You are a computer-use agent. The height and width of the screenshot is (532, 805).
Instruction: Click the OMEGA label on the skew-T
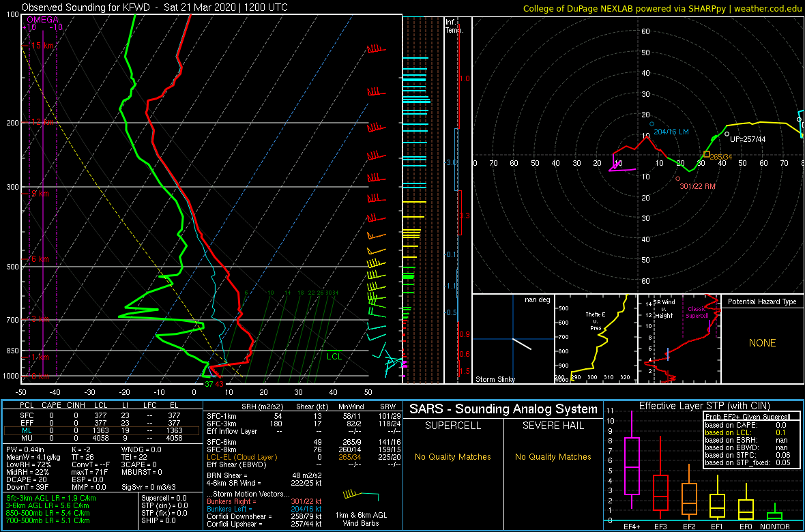(x=42, y=20)
